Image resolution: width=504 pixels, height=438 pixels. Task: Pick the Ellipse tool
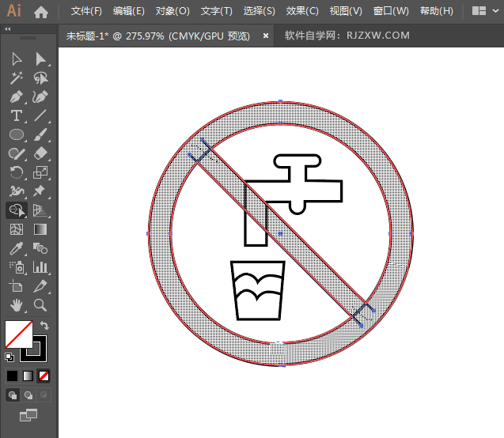pos(16,134)
